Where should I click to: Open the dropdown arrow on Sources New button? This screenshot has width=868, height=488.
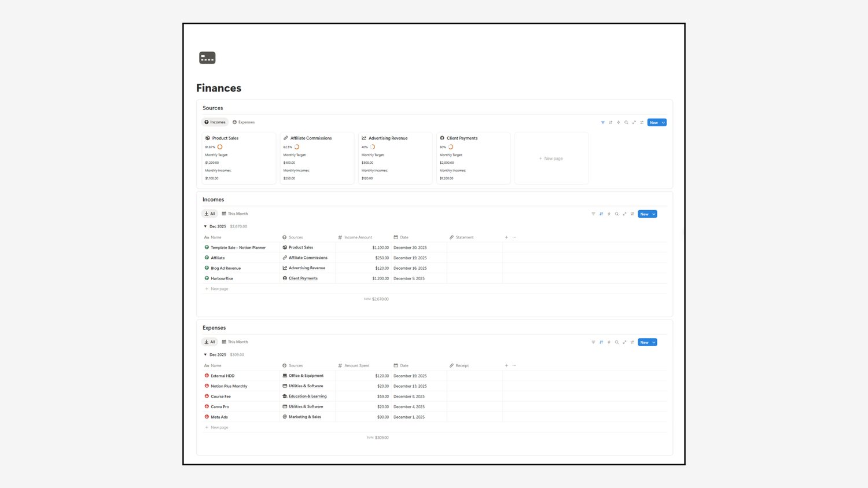tap(664, 123)
